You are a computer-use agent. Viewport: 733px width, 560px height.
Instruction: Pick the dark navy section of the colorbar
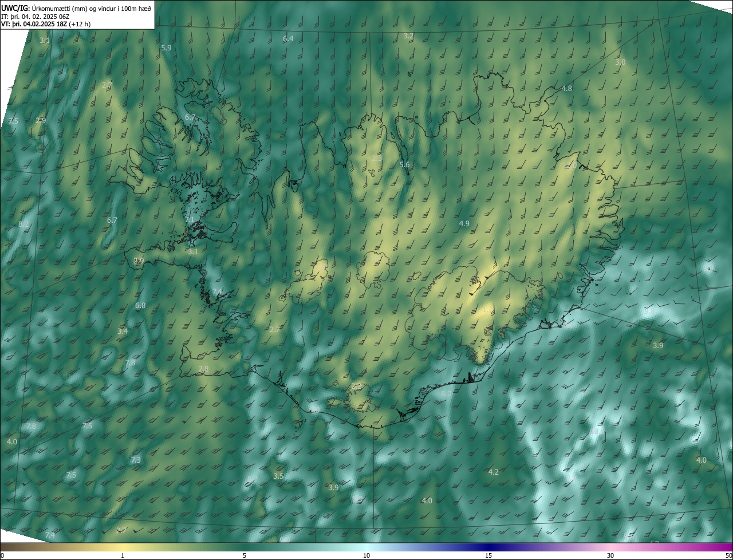click(x=488, y=547)
